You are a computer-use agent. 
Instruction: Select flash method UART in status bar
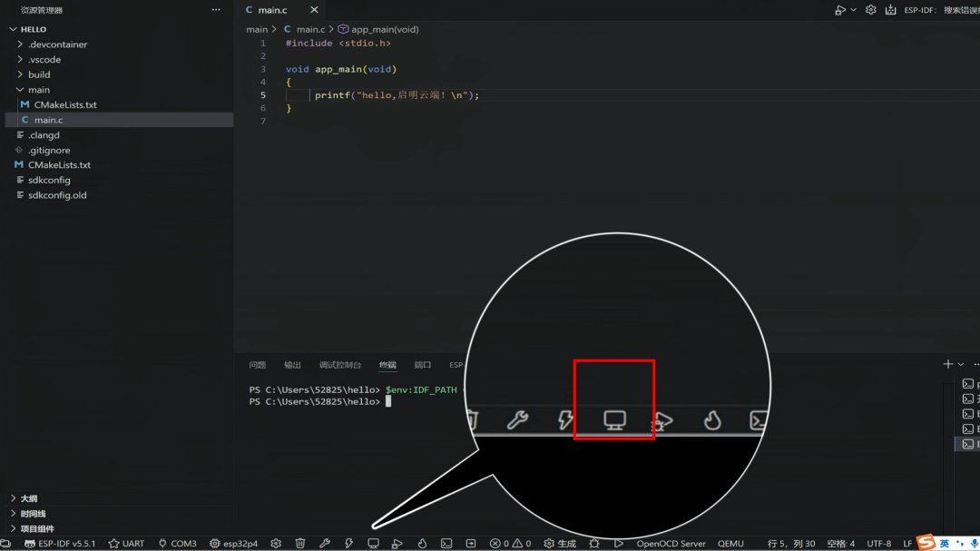tap(126, 544)
